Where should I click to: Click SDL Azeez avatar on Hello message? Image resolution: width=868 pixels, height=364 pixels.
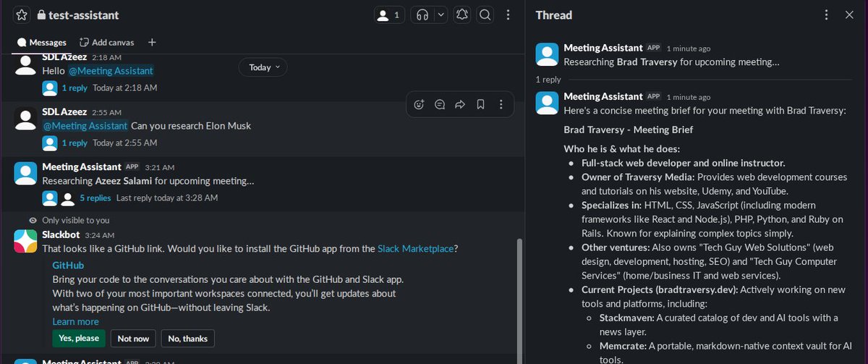pyautogui.click(x=26, y=64)
